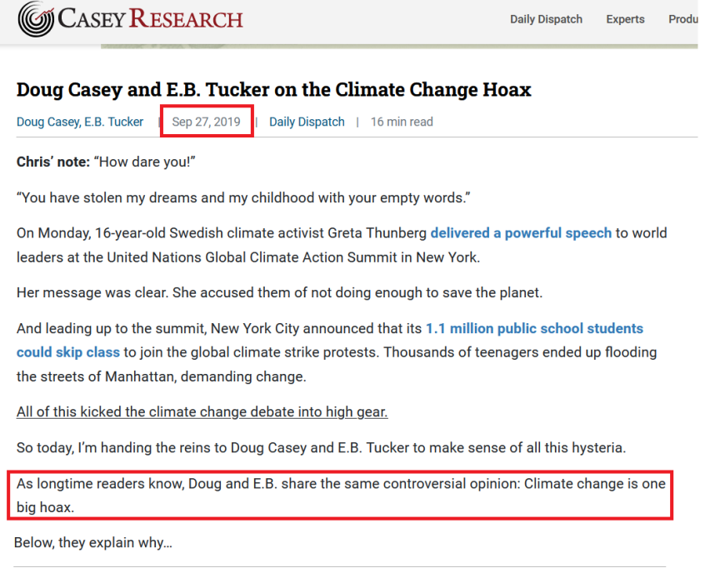Click the "You have stolen my dreams" quote

[243, 197]
